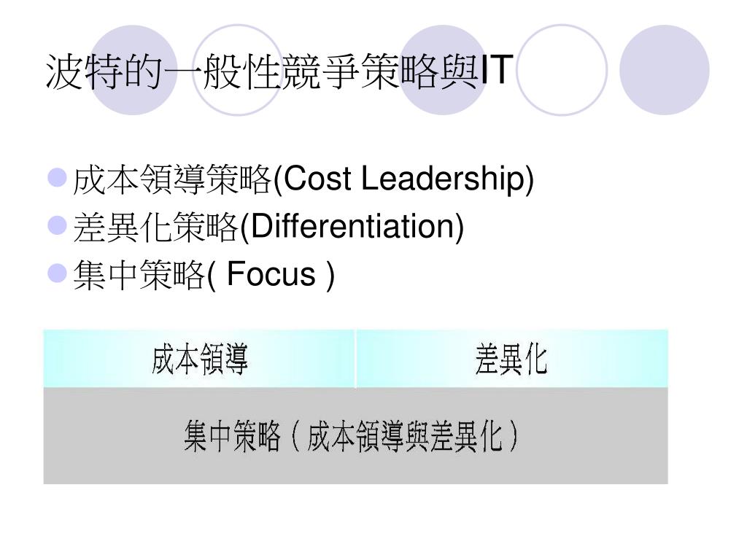Click the 集中策略 characters in the gray row

[x=232, y=436]
